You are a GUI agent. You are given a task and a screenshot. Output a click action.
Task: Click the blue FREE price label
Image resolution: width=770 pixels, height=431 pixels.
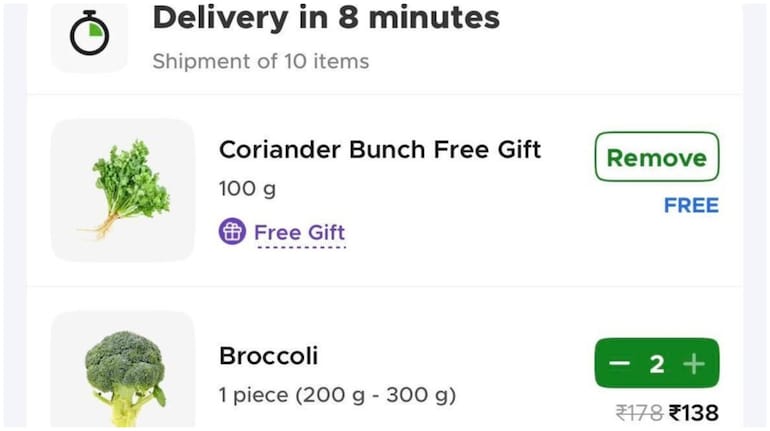[x=691, y=205]
